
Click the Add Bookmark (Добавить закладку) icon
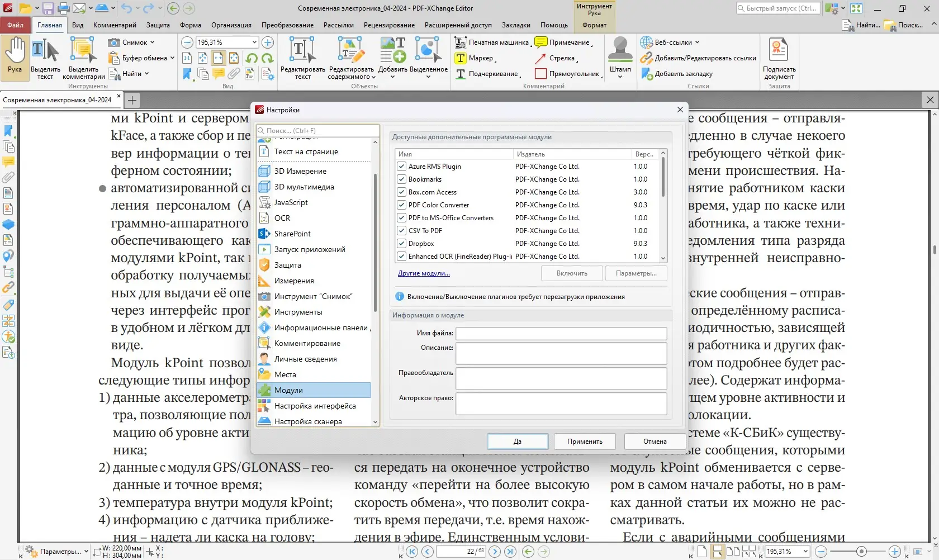point(647,74)
